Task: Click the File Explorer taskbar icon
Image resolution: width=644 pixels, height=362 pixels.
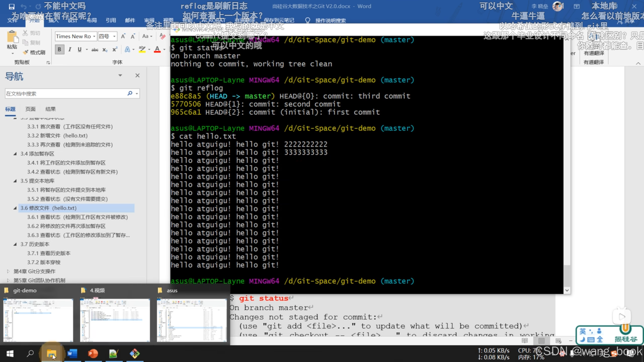Action: (51, 353)
